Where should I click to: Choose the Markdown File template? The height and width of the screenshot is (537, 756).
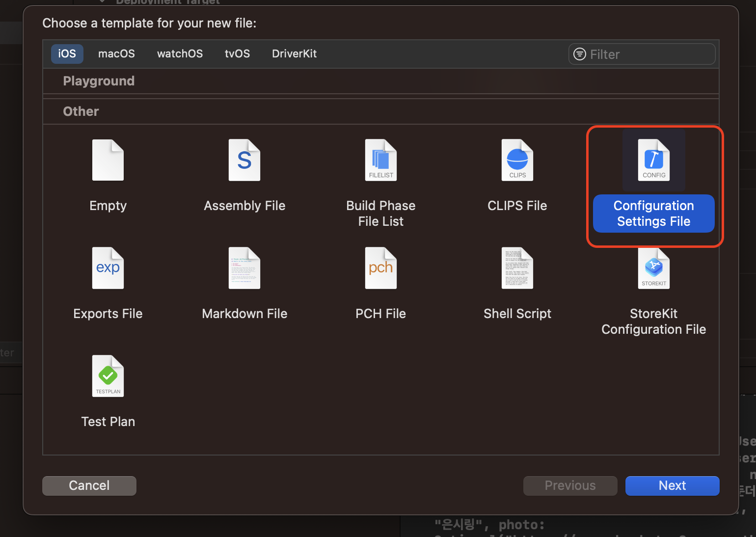[244, 285]
